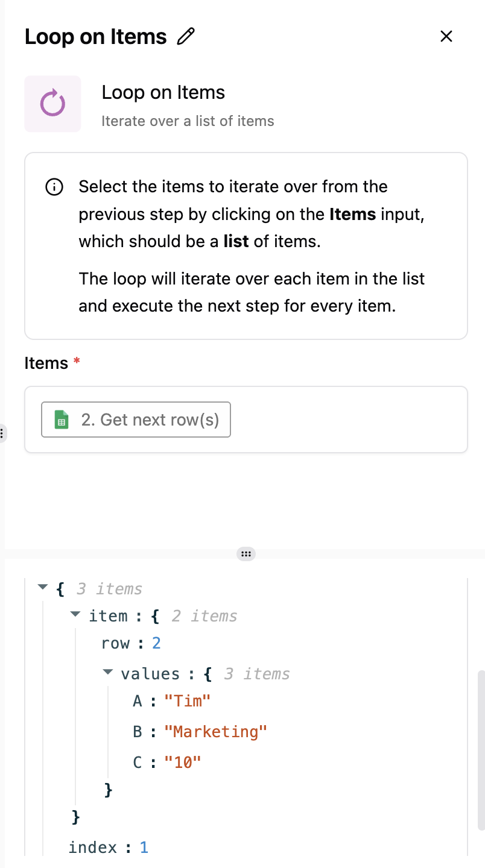This screenshot has height=868, width=485.
Task: Collapse the 'values' node triangle
Action: 107,671
